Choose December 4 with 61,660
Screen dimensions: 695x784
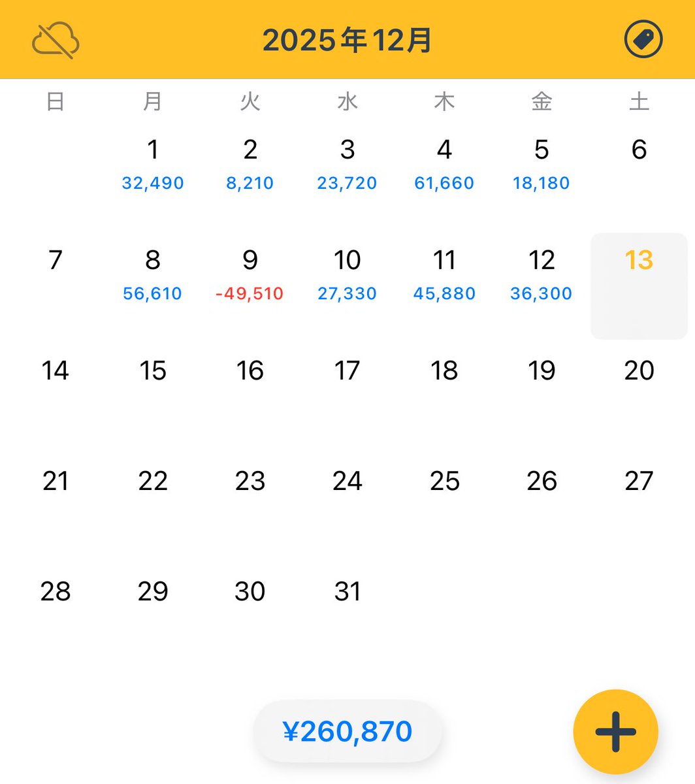tap(445, 163)
